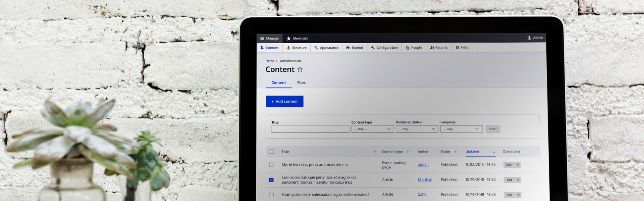The height and width of the screenshot is (201, 644).
Task: Check the box for Morbi leo risus row
Action: click(x=272, y=165)
